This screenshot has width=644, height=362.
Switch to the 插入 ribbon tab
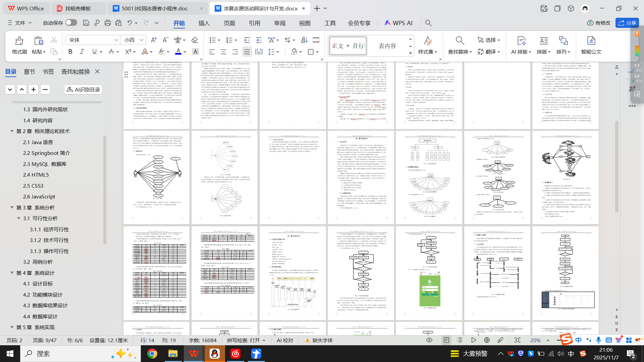point(204,23)
